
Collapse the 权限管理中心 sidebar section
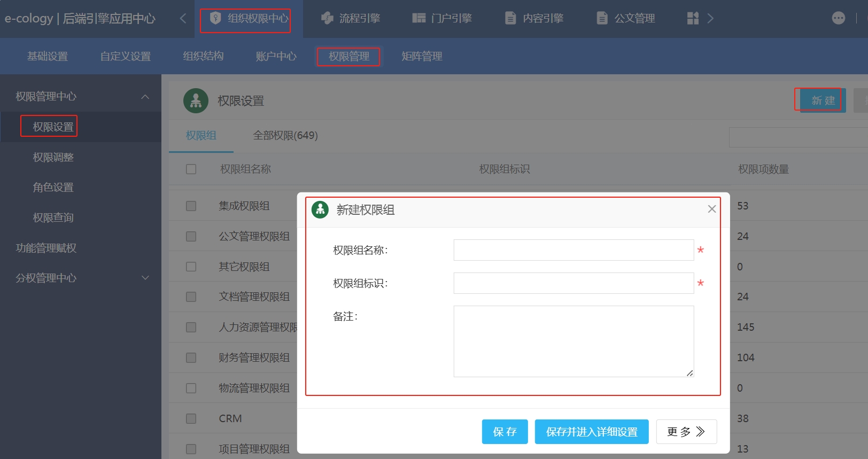(x=145, y=97)
